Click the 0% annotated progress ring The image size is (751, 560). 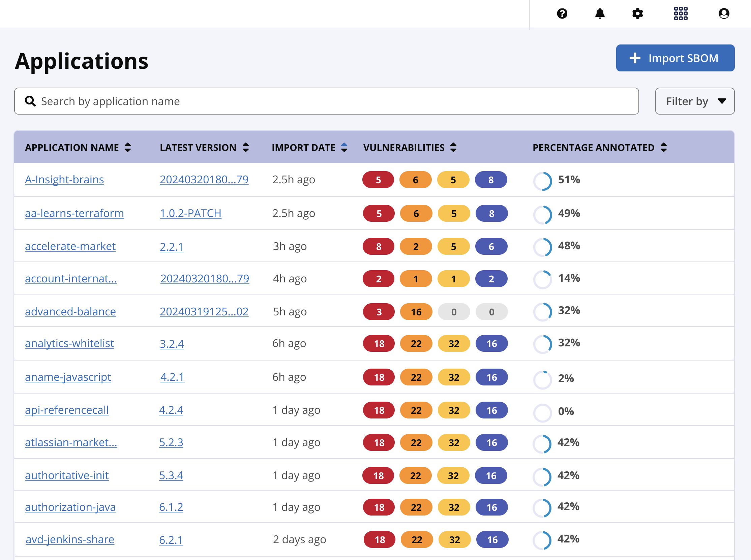(542, 412)
